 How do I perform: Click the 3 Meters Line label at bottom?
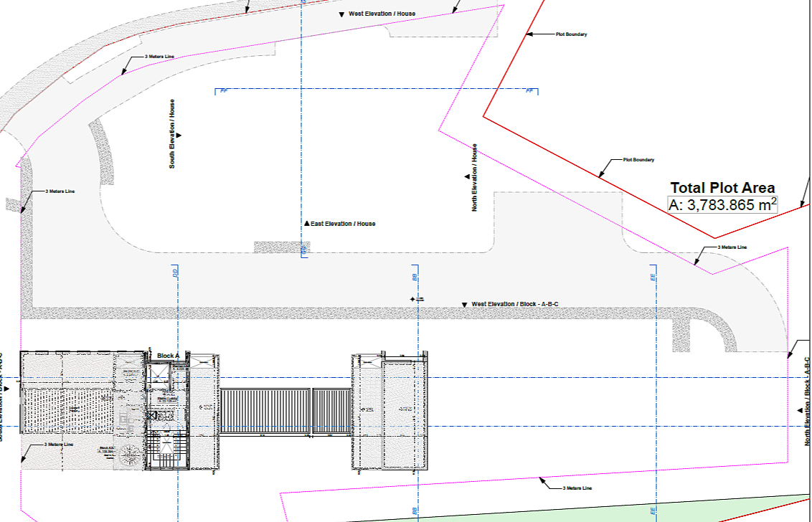pos(577,488)
